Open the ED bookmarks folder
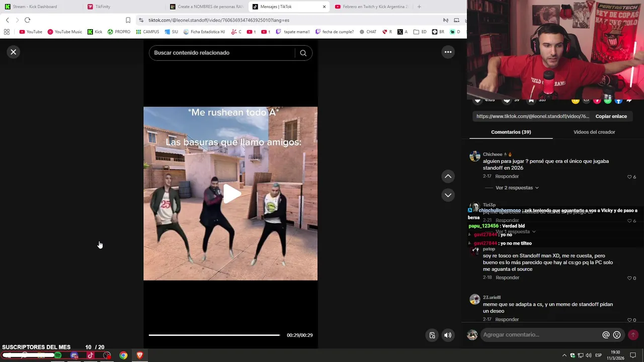This screenshot has width=644, height=362. tap(420, 32)
